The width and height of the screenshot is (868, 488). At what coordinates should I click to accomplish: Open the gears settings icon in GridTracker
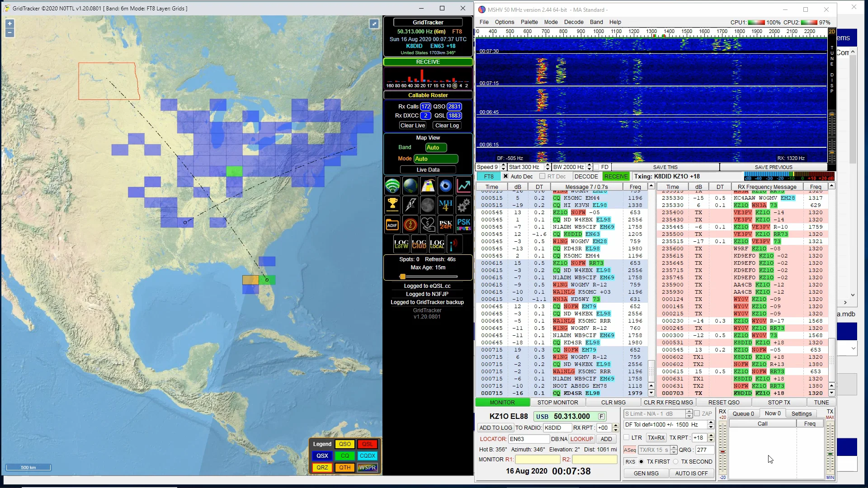pyautogui.click(x=463, y=205)
